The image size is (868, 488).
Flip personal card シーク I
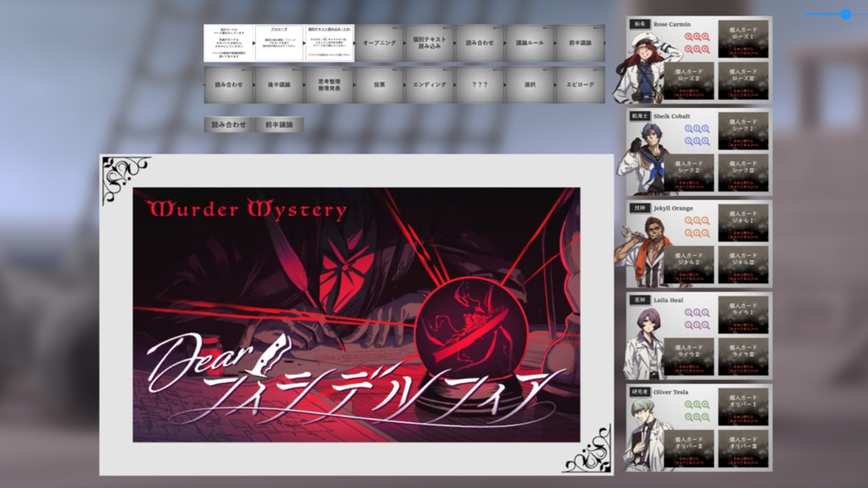743,131
